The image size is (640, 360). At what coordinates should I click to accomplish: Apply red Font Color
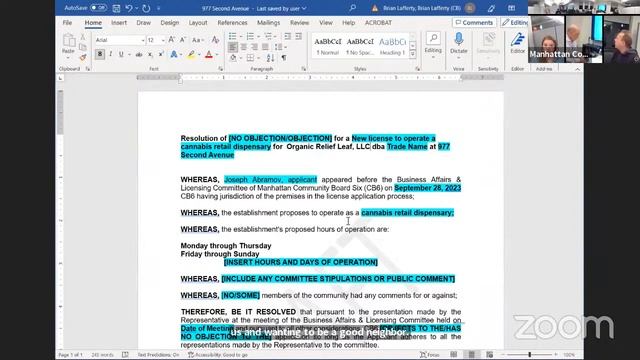209,54
